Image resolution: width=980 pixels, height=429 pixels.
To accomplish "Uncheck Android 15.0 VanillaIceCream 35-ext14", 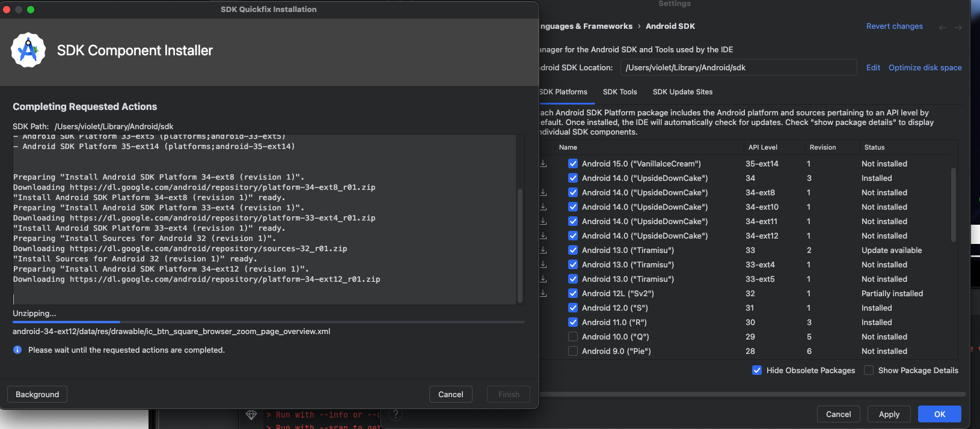I will [x=573, y=163].
